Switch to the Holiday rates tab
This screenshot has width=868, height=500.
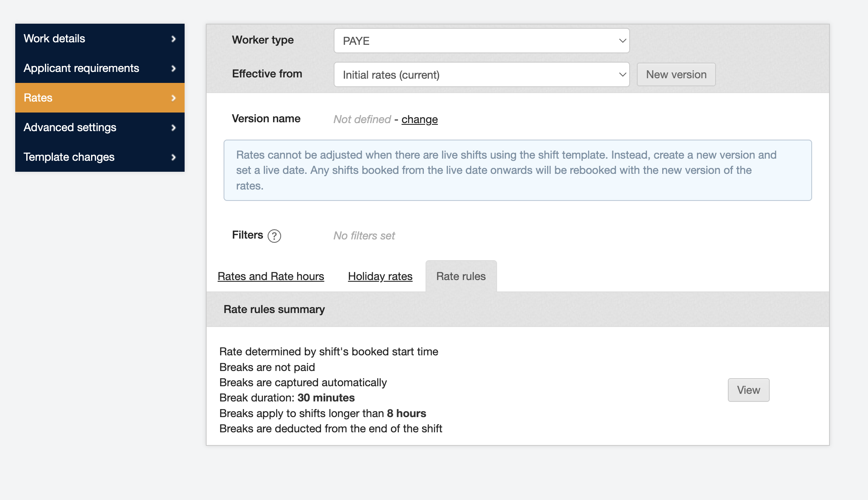380,276
